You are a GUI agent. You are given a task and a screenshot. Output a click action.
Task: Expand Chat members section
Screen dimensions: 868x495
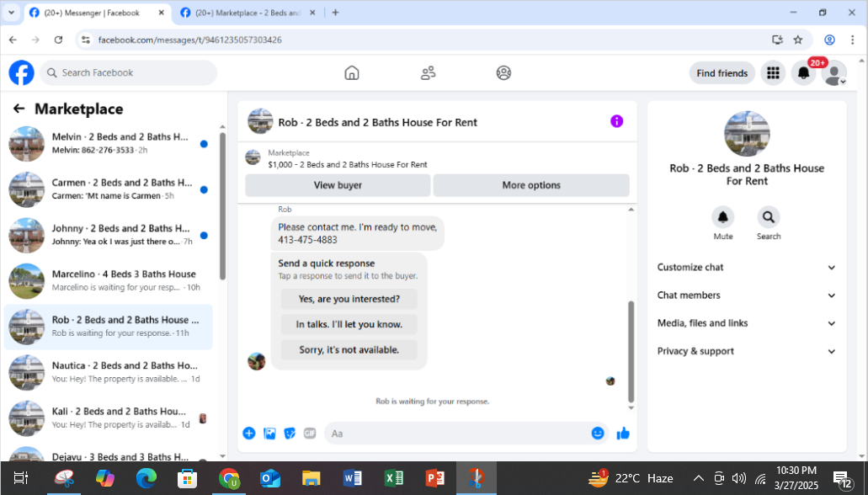746,295
